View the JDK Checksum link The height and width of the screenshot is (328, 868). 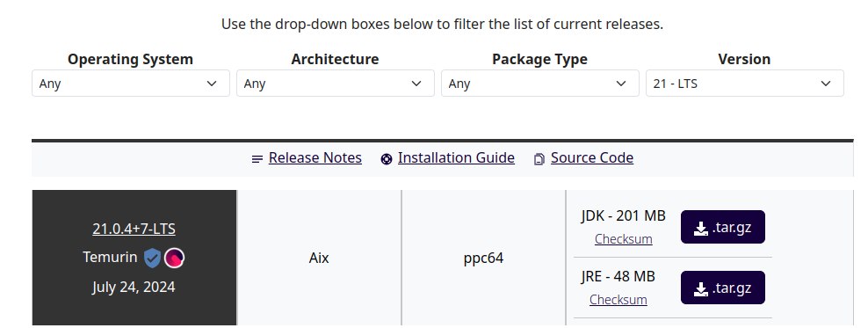(x=623, y=239)
